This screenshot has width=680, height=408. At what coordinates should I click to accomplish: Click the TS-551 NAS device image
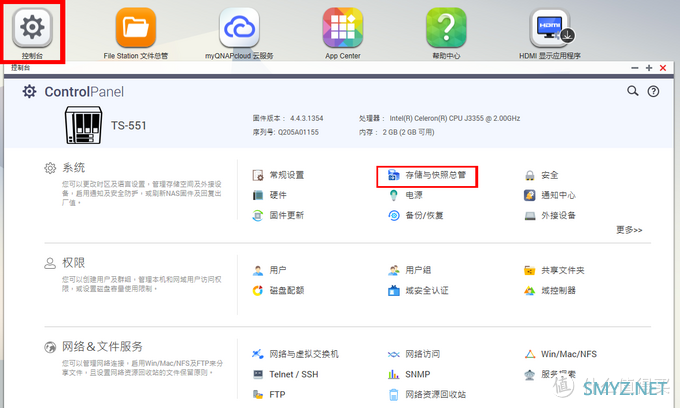click(x=84, y=125)
